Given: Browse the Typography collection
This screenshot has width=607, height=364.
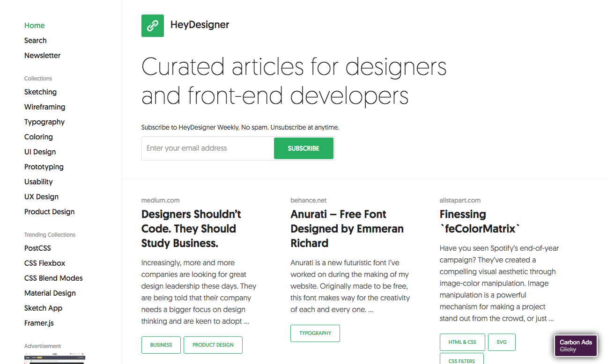Looking at the screenshot, I should click(x=44, y=122).
